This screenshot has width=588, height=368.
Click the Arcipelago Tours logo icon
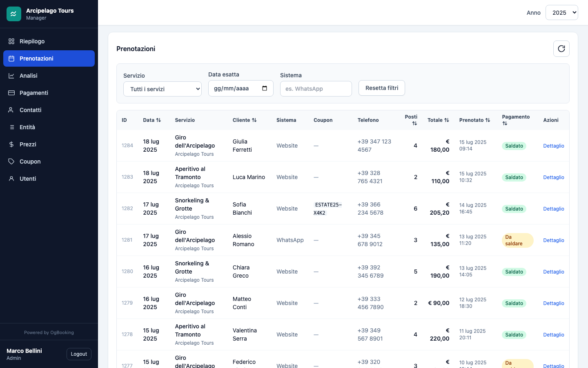click(14, 14)
